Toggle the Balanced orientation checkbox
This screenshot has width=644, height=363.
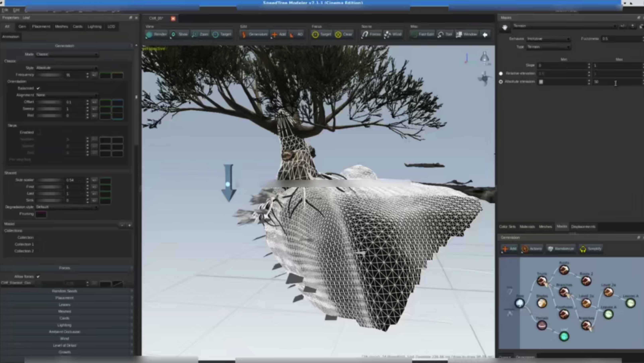tap(38, 88)
